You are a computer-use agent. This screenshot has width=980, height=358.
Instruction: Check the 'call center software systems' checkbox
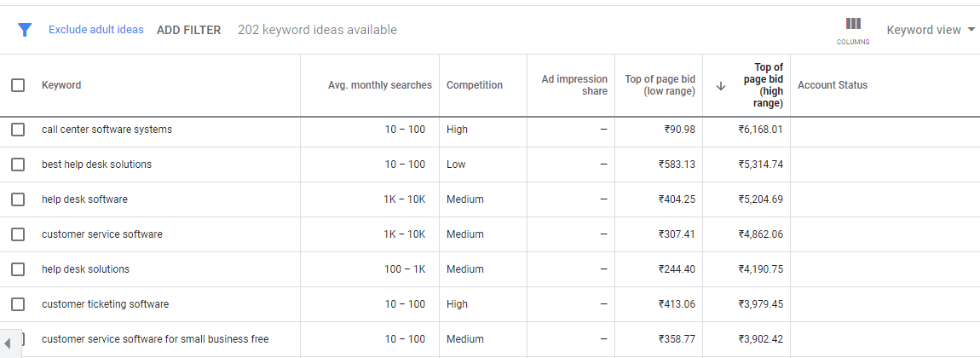click(18, 130)
